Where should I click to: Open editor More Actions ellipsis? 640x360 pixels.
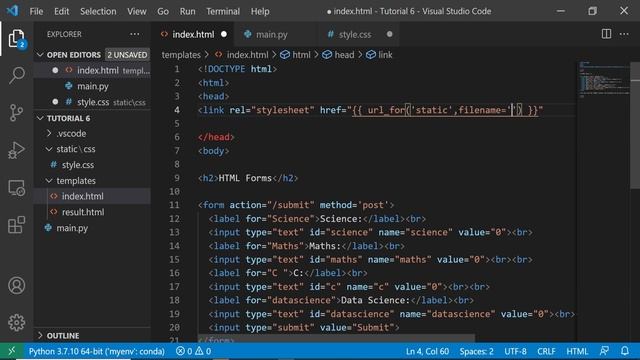click(624, 34)
